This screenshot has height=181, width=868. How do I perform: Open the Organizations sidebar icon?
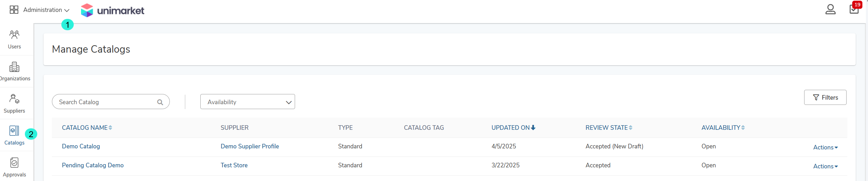pos(14,71)
